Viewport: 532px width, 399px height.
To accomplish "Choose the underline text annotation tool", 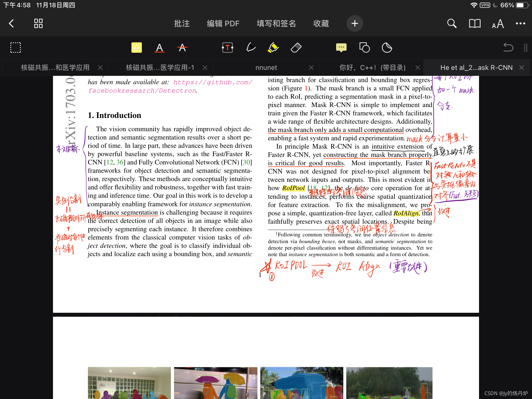I will click(159, 48).
